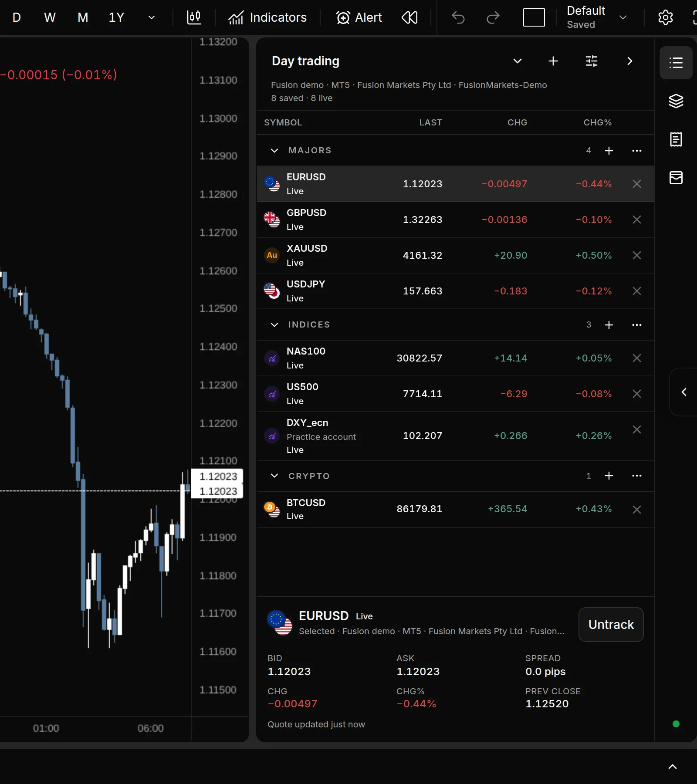Open the Default layout dropdown arrow
The width and height of the screenshot is (697, 784).
(623, 17)
